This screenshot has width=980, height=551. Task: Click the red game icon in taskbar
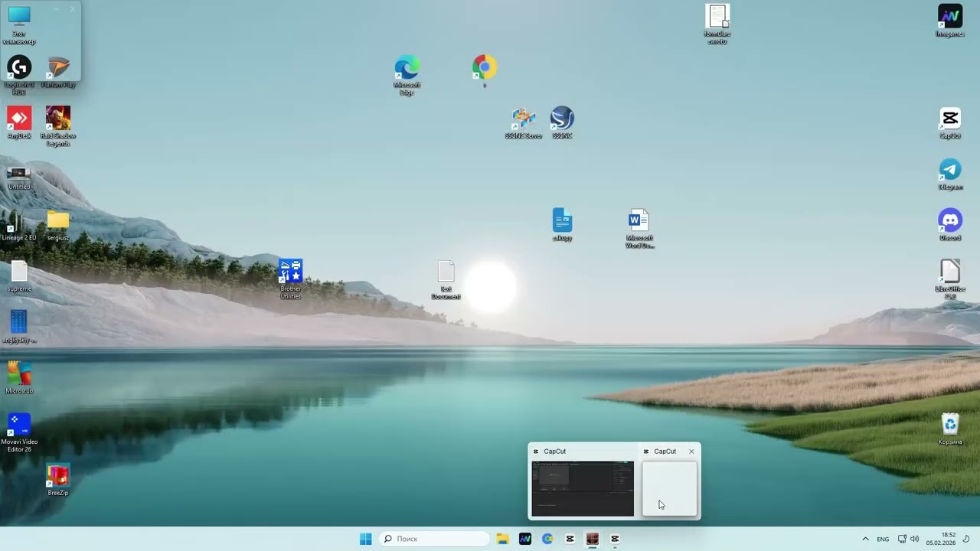tap(593, 539)
